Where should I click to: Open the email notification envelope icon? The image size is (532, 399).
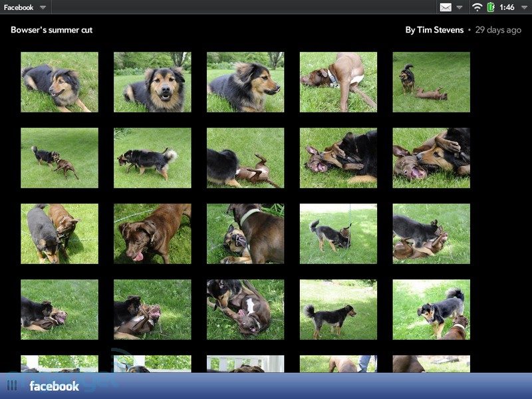click(446, 7)
